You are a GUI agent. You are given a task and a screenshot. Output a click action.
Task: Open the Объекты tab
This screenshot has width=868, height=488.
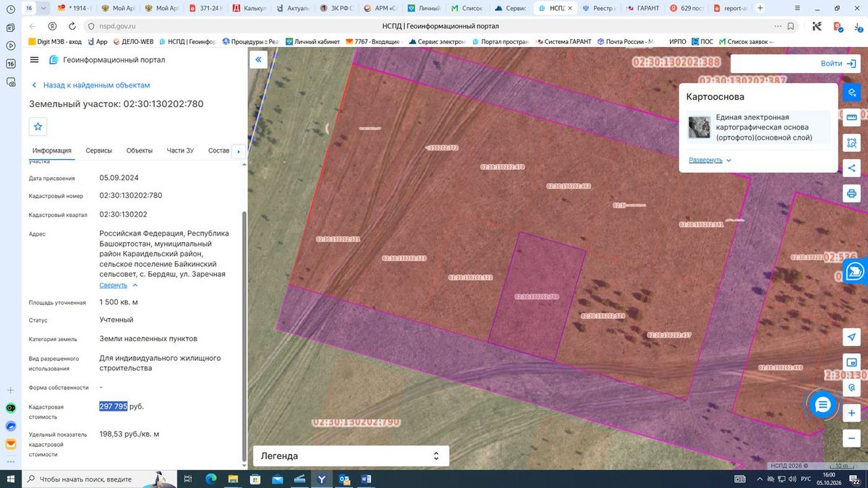pos(140,150)
